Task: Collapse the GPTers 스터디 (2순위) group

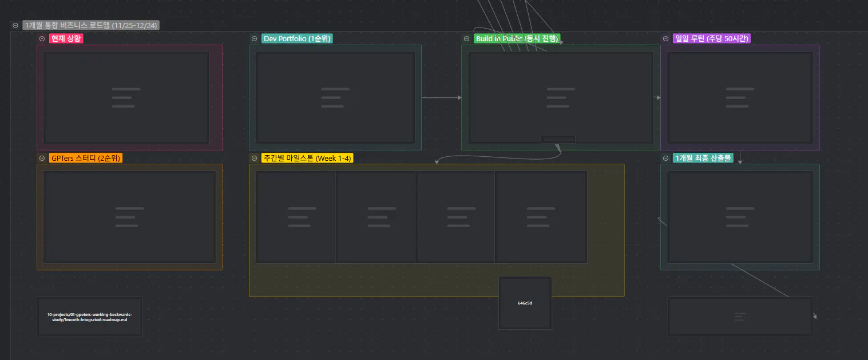Action: point(42,158)
